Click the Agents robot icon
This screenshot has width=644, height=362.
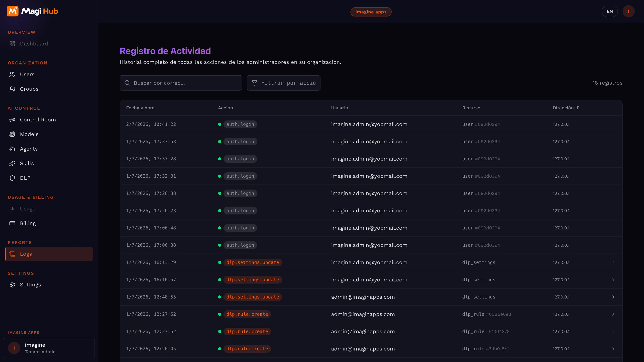(x=12, y=149)
